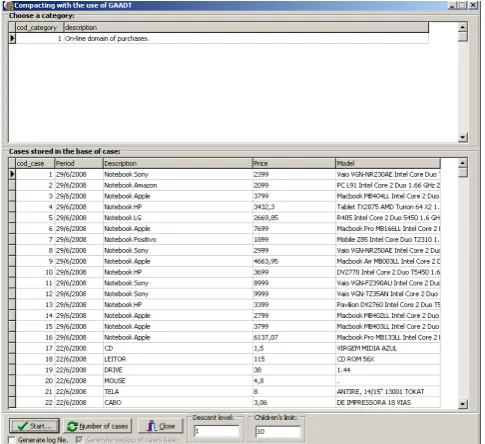
Task: Click the cases Description column header
Action: 178,163
